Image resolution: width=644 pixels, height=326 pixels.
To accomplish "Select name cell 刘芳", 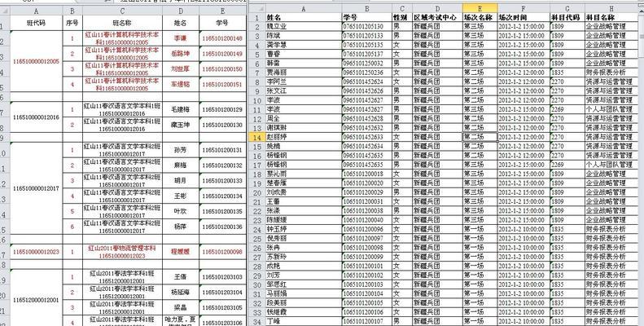I will (x=304, y=275).
